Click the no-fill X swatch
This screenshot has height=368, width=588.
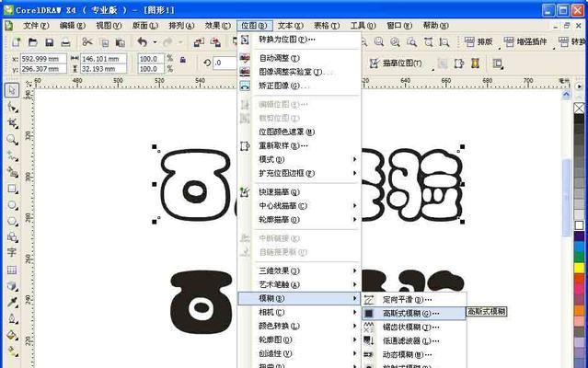point(579,108)
